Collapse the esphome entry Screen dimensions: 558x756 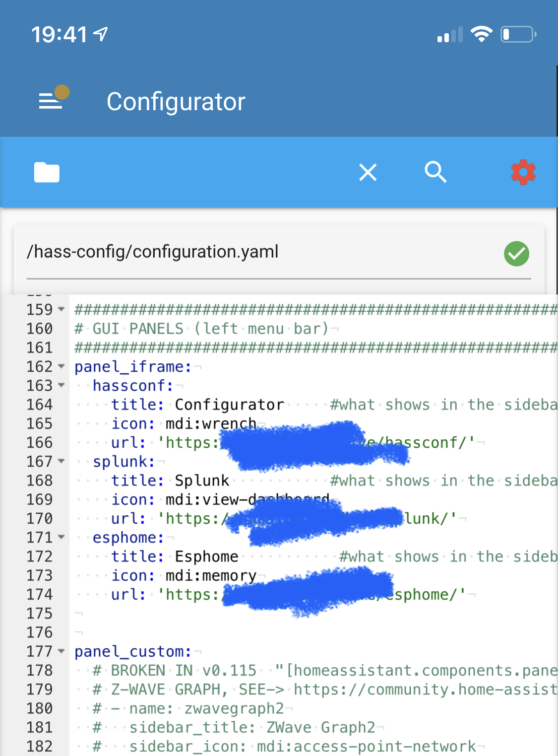coord(60,537)
